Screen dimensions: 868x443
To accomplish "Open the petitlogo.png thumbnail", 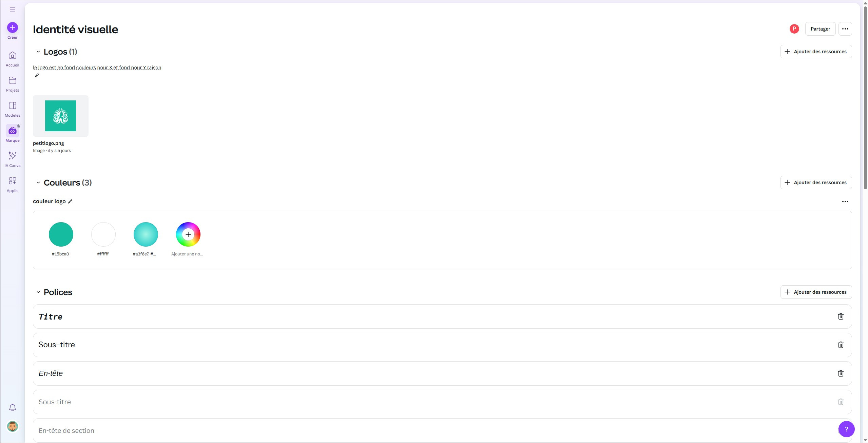I will (61, 116).
